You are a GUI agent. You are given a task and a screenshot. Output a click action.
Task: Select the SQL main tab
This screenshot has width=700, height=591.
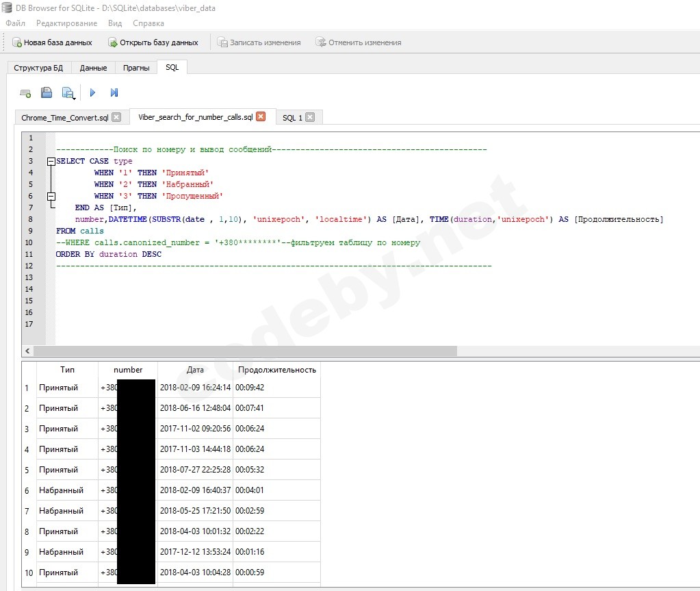coord(172,67)
